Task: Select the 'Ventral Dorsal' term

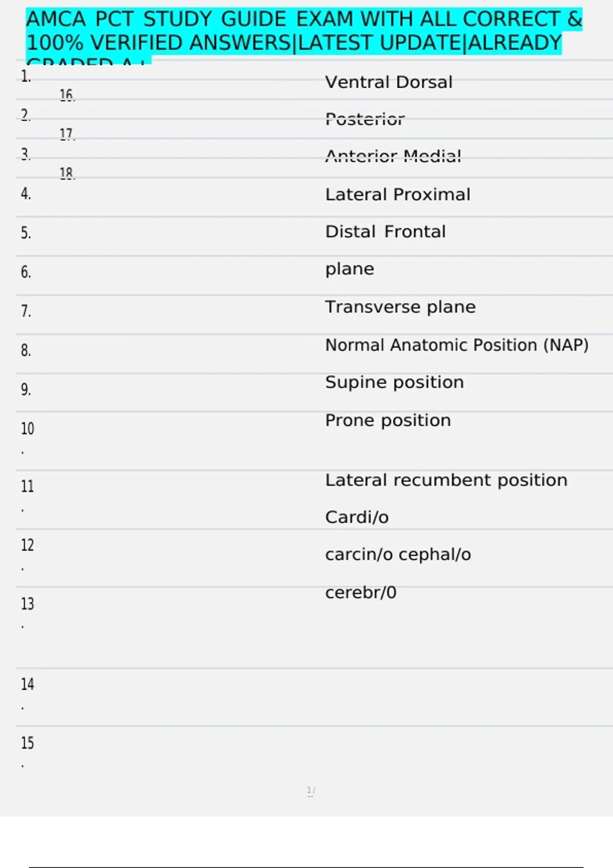Action: click(x=389, y=82)
